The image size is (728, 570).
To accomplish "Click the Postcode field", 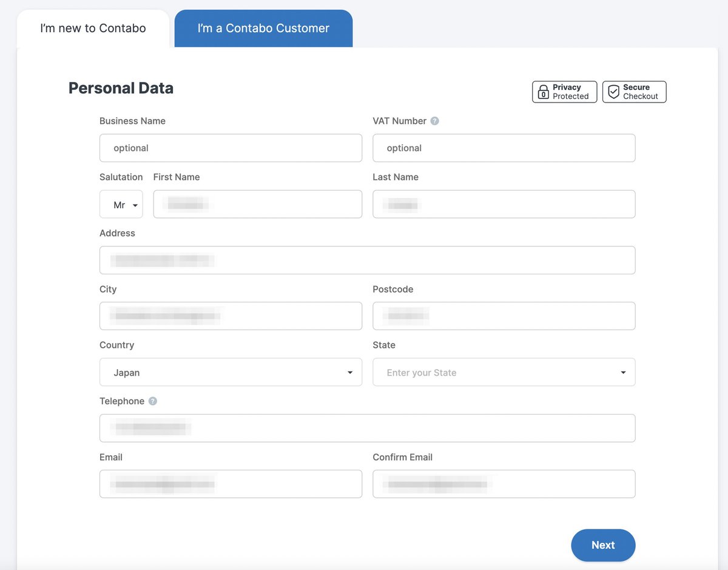I will pos(504,316).
